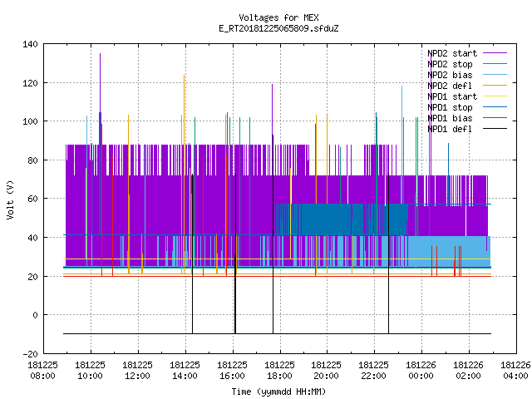
Task: Click the yellow NPD1 start legend line
Action: pos(495,96)
